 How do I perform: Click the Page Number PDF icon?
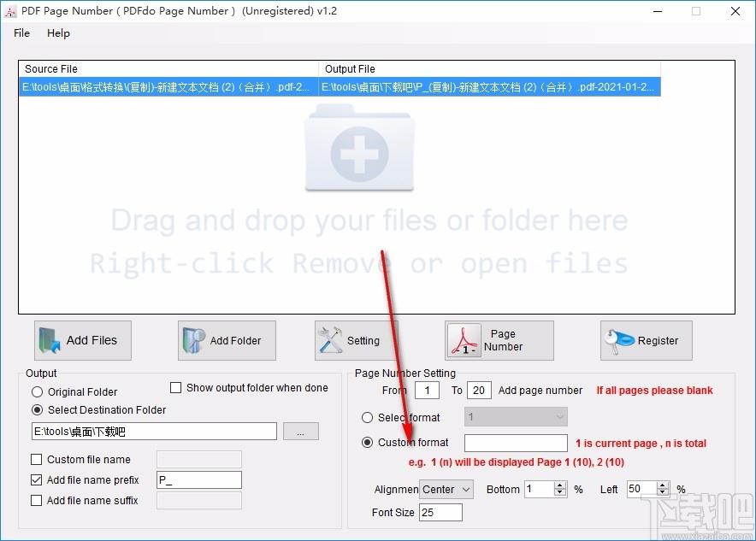point(464,341)
